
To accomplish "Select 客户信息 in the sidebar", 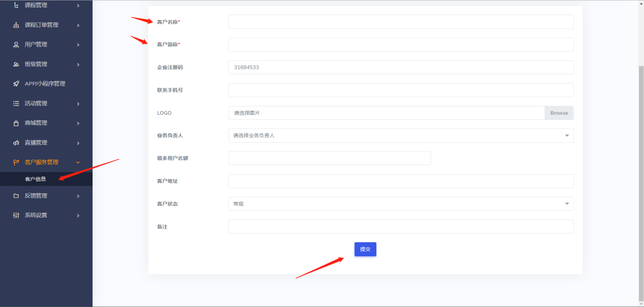I will coord(35,179).
